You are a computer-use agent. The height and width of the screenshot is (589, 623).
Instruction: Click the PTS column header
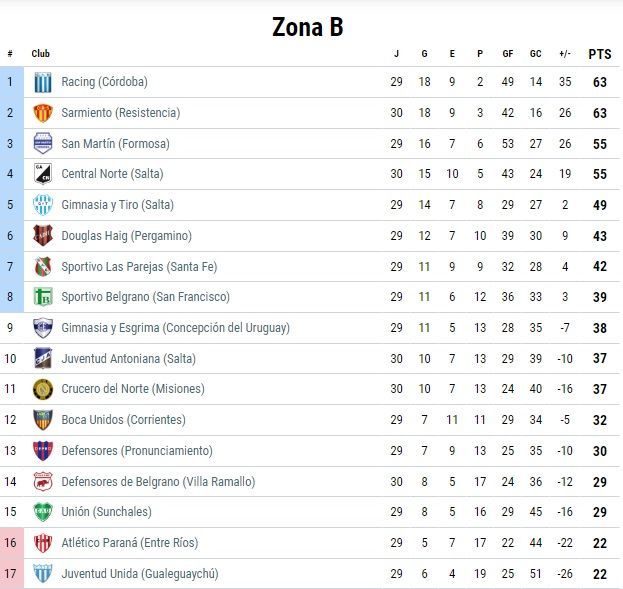[x=599, y=54]
